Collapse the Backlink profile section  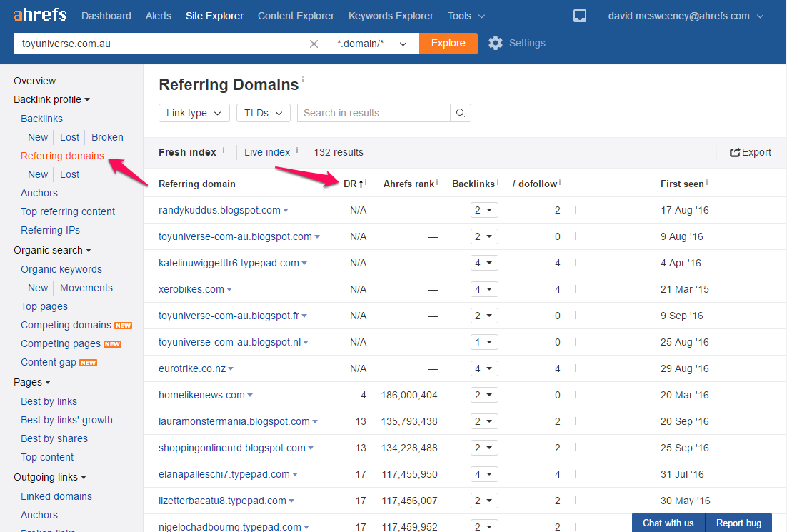tap(51, 99)
